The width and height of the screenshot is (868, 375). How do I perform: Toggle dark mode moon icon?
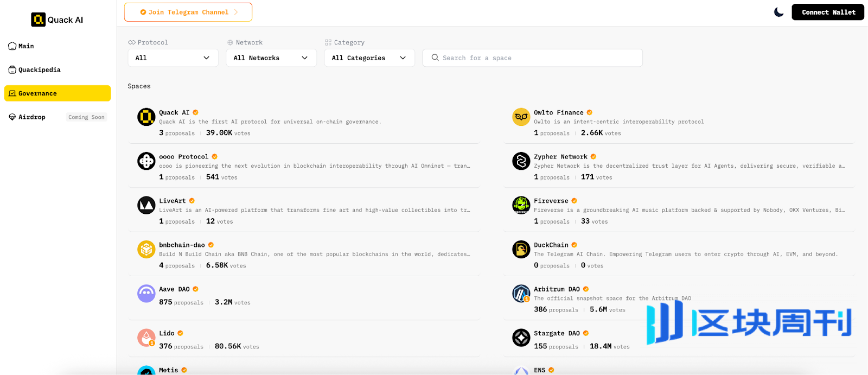coord(778,12)
